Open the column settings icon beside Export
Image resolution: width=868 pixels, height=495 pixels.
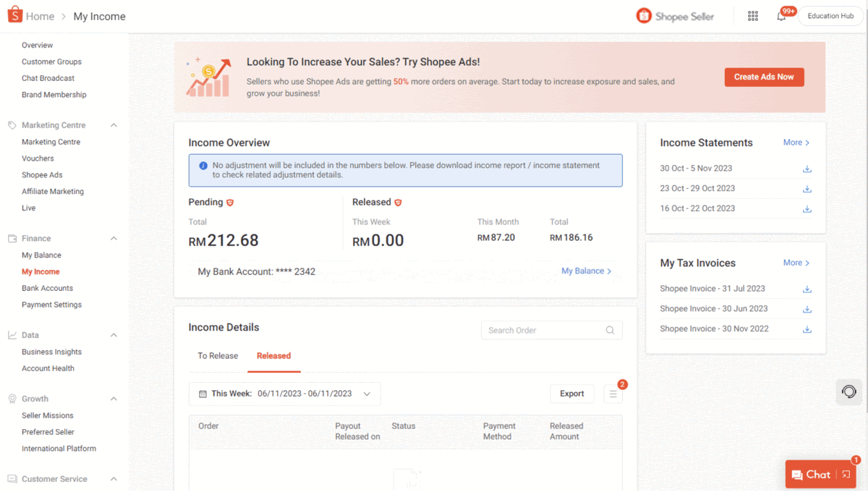(x=613, y=394)
